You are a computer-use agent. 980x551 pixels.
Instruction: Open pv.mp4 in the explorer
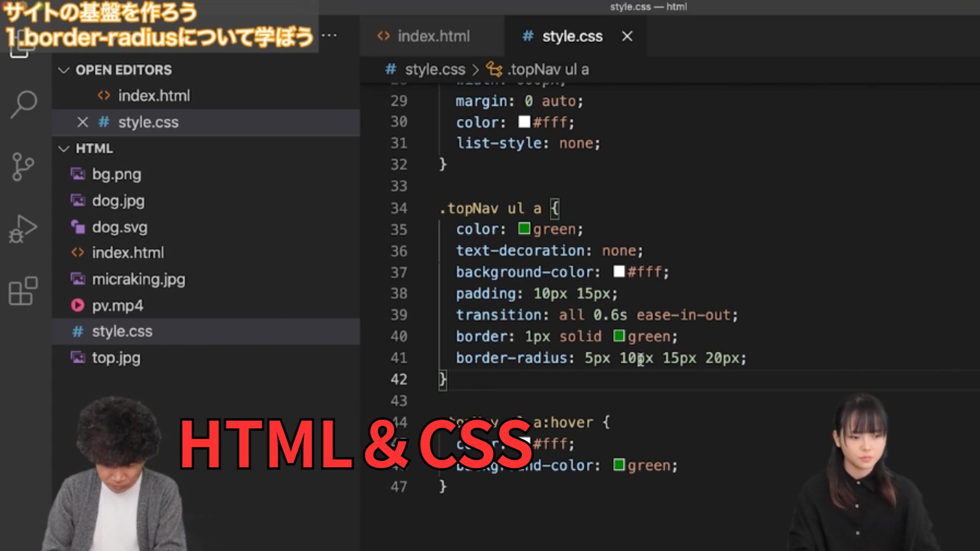117,306
